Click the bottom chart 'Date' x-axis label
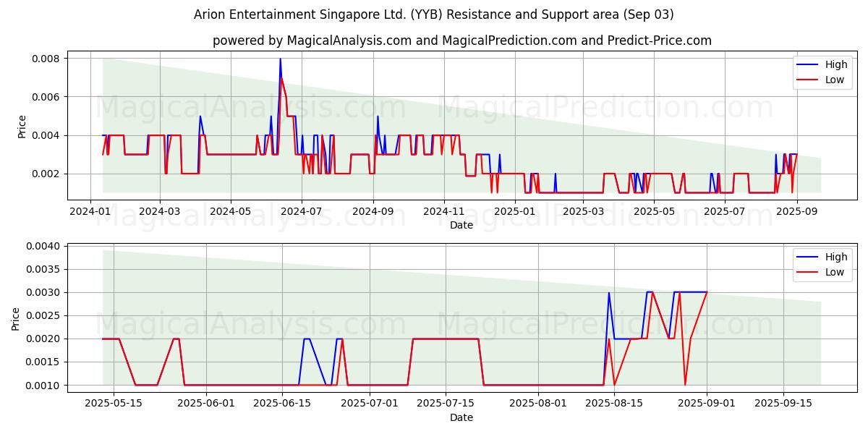The width and height of the screenshot is (868, 434). click(461, 417)
